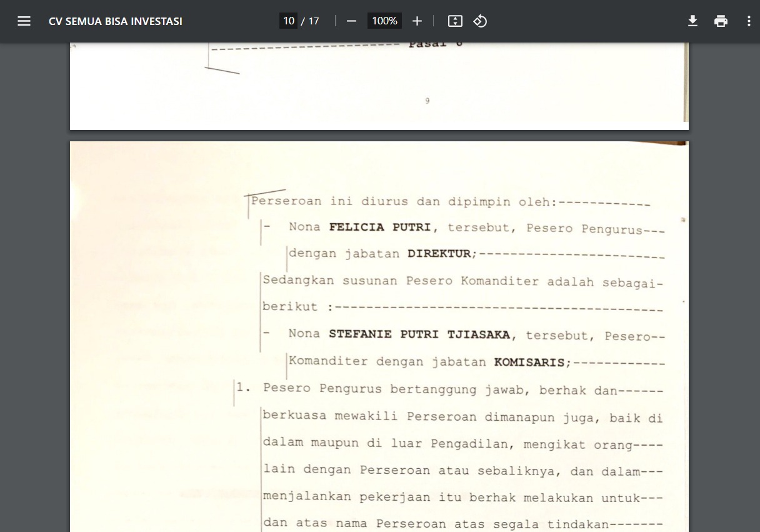The image size is (760, 532).
Task: Open the sidebar hamburger menu
Action: coord(24,21)
